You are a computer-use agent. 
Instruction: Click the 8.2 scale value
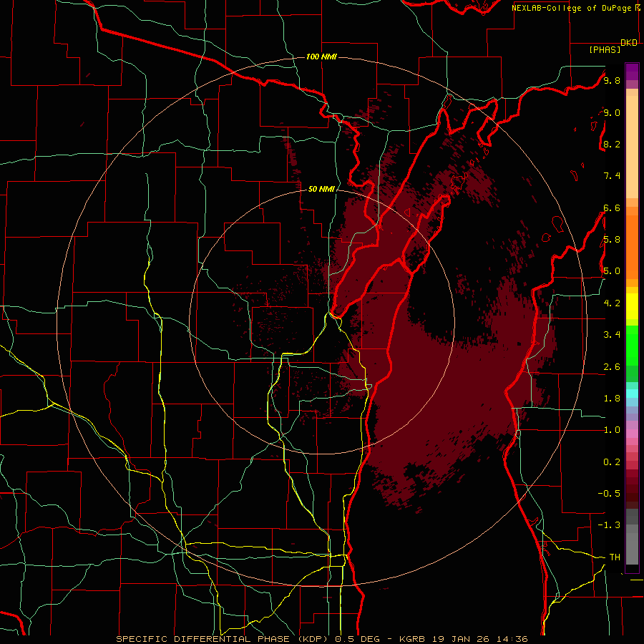tap(612, 144)
